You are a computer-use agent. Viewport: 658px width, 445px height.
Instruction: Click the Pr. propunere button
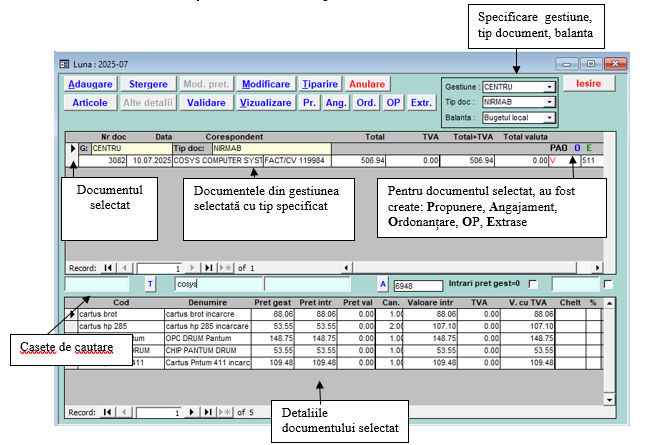click(311, 102)
